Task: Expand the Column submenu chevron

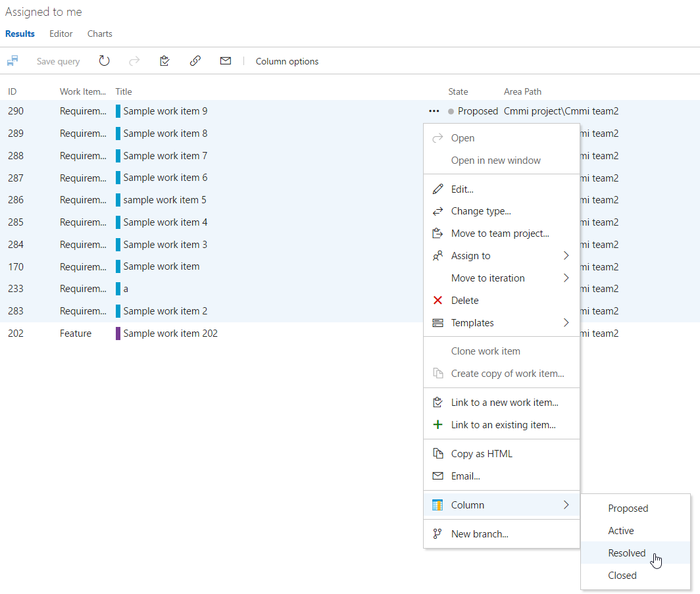Action: coord(566,505)
